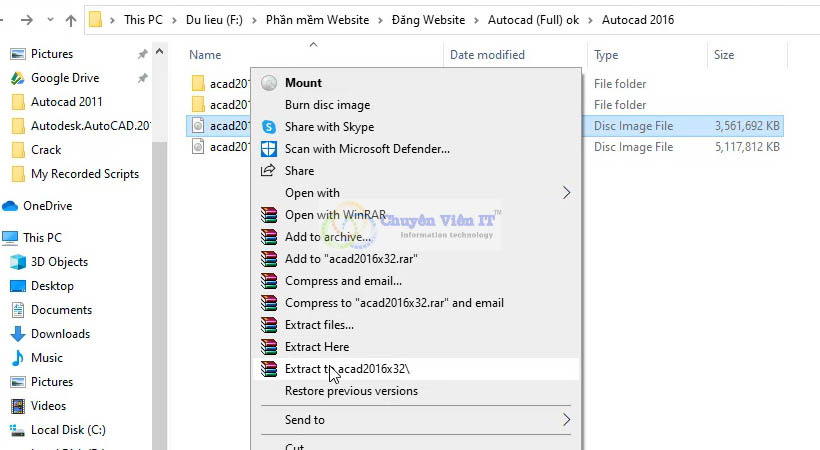820x450 pixels.
Task: Click This PC in the address path
Action: pos(143,20)
